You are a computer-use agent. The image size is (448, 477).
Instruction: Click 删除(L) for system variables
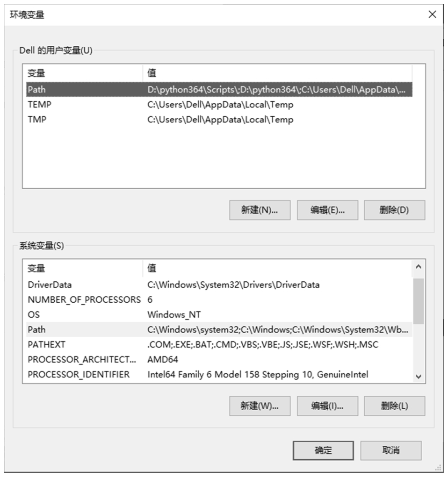click(x=394, y=406)
